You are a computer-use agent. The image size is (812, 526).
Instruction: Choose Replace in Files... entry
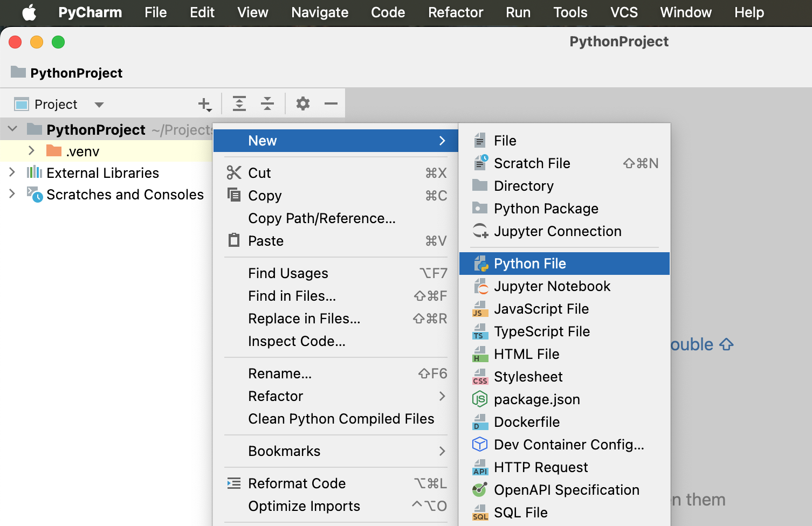pos(335,319)
